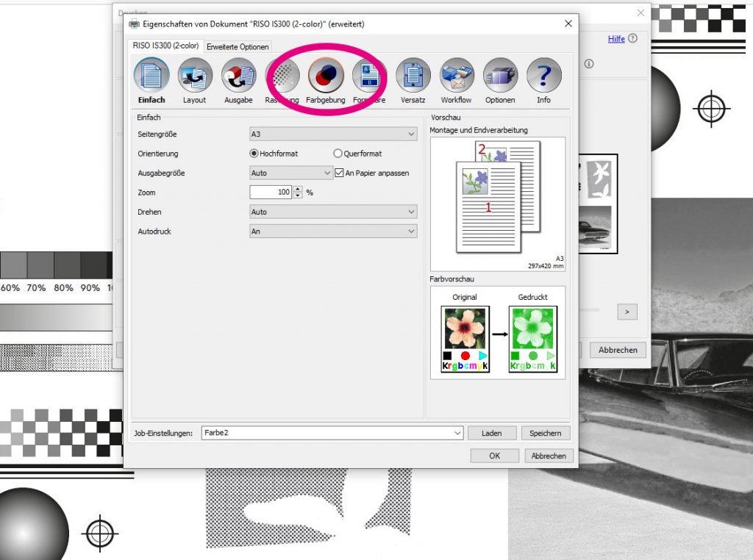Click the Montage und Endverarbeitung preview image
The image size is (753, 560).
coord(498,204)
